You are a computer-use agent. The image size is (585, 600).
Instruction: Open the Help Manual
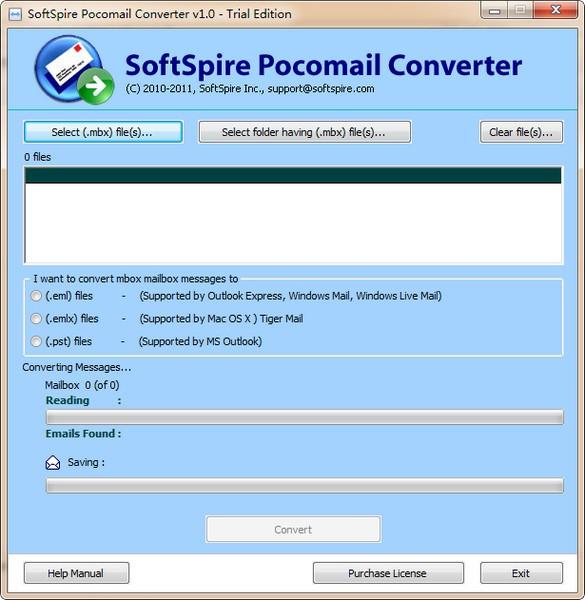(76, 573)
